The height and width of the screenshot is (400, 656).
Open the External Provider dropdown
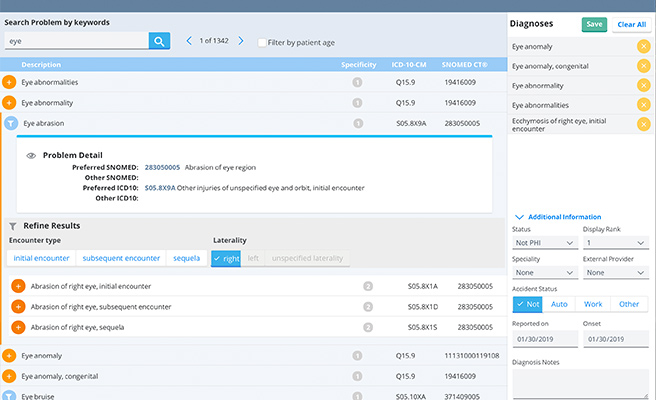click(616, 272)
